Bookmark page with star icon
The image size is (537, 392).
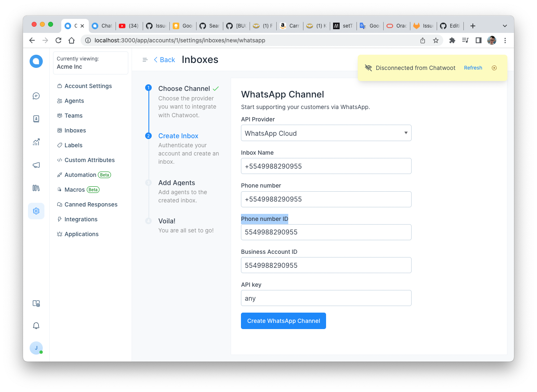click(x=436, y=40)
